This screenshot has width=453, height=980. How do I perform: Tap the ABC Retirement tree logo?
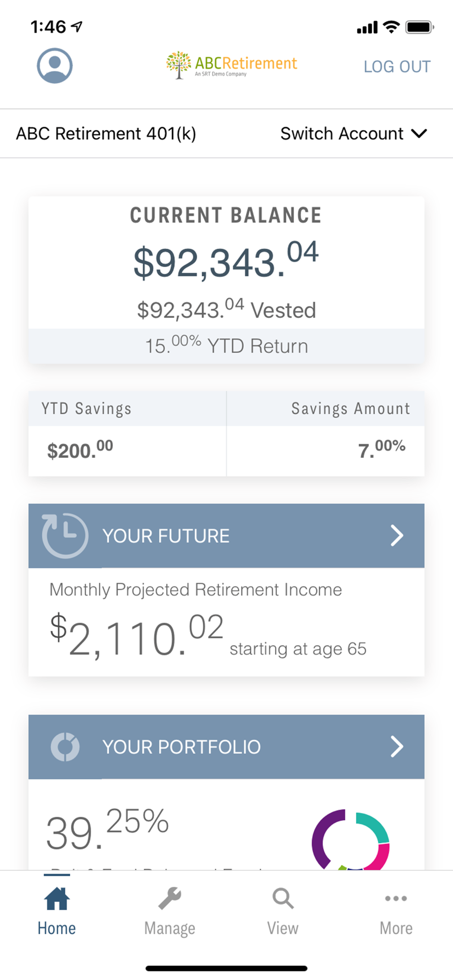[x=178, y=64]
